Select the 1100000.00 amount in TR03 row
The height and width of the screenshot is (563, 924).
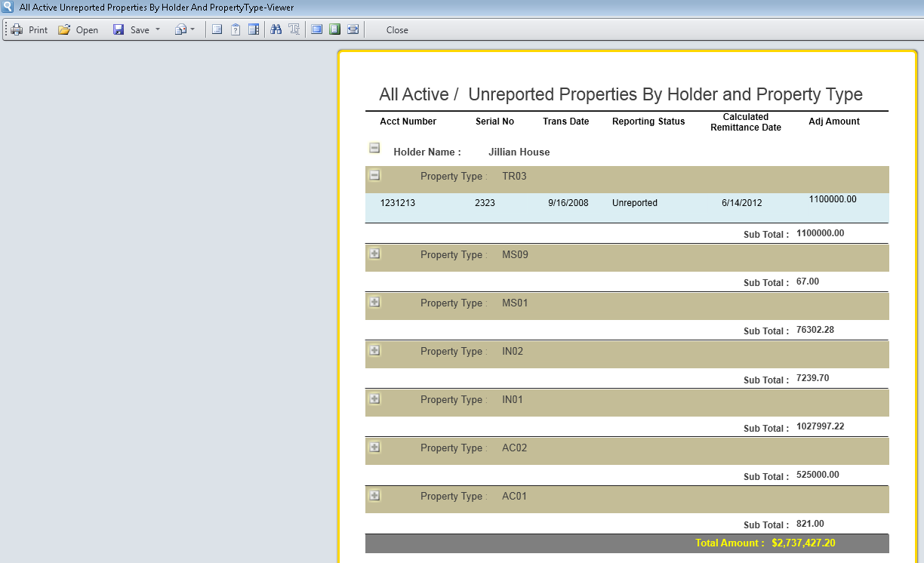pos(833,199)
